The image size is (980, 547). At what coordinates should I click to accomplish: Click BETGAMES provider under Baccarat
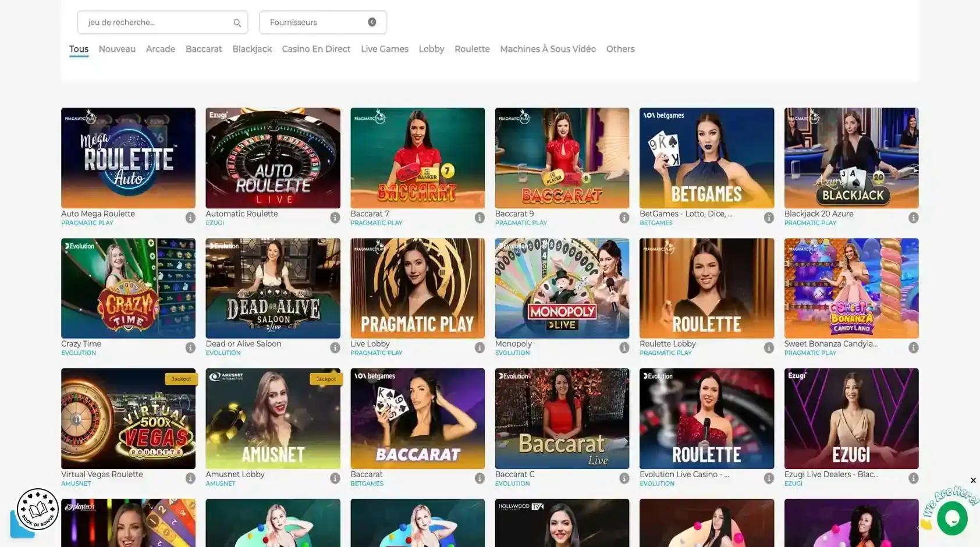367,484
